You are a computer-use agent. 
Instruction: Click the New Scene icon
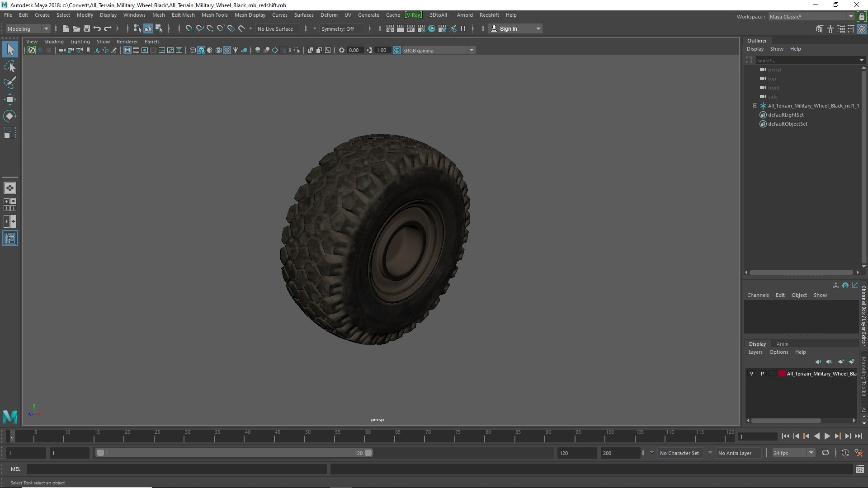[x=66, y=28]
